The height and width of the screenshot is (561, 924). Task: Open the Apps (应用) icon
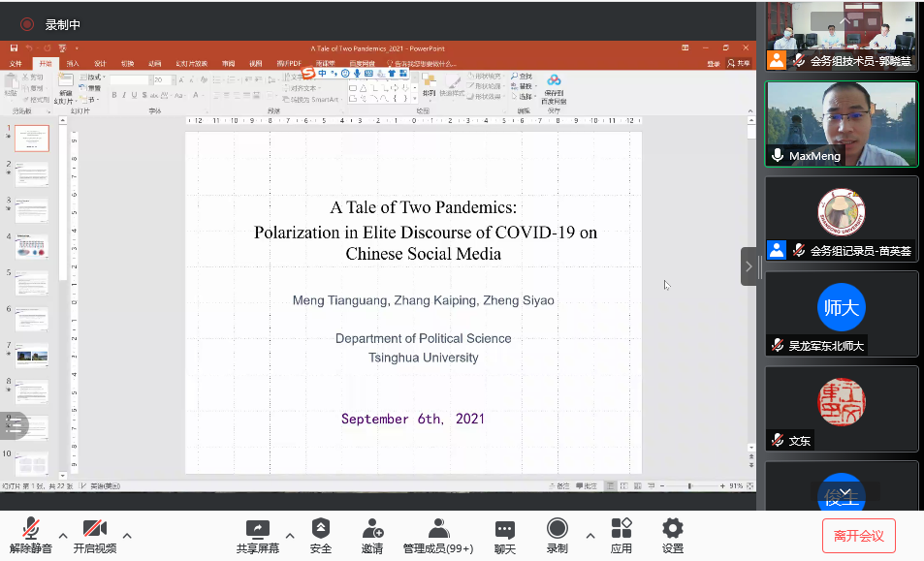point(621,529)
